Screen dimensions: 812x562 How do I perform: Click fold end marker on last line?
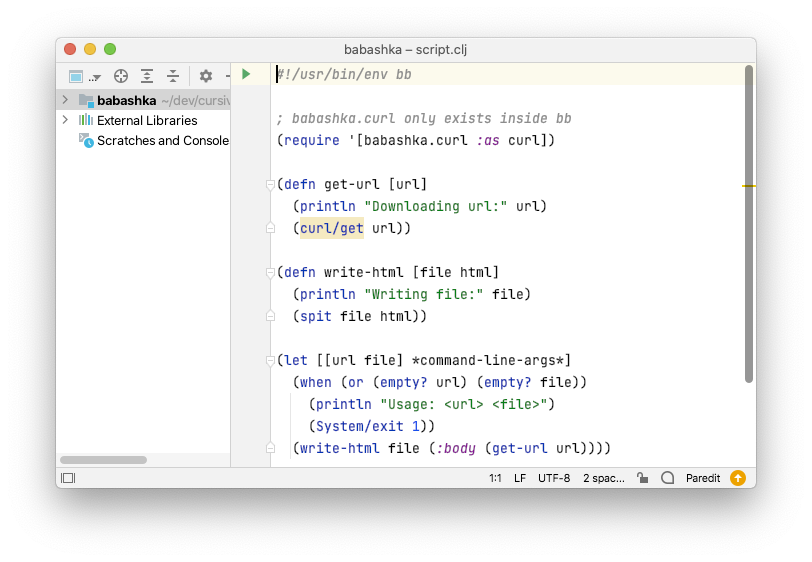(270, 448)
